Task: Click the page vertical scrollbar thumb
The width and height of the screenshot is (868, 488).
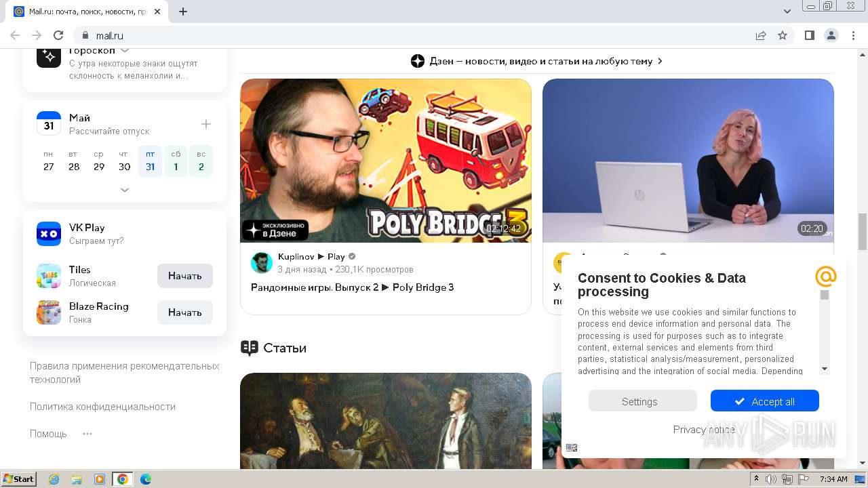Action: 863,232
